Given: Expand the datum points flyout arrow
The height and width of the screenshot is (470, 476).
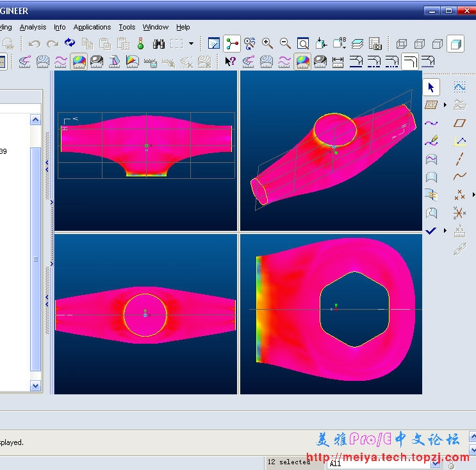Looking at the screenshot, I should (473, 195).
